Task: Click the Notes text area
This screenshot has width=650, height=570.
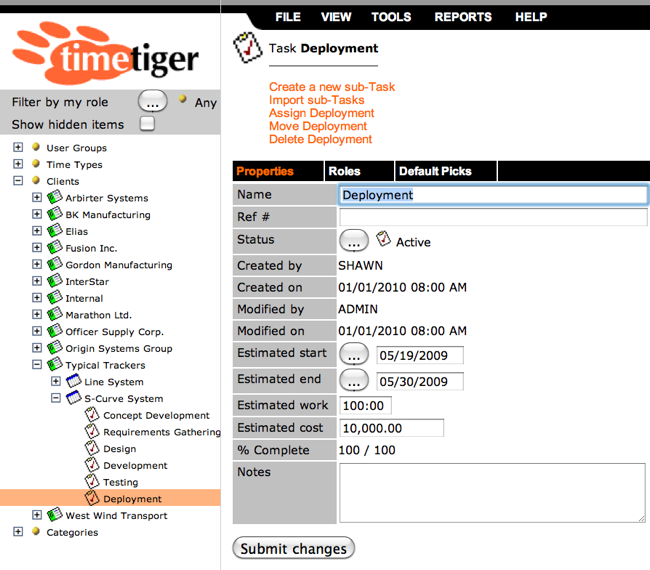Action: click(x=492, y=493)
